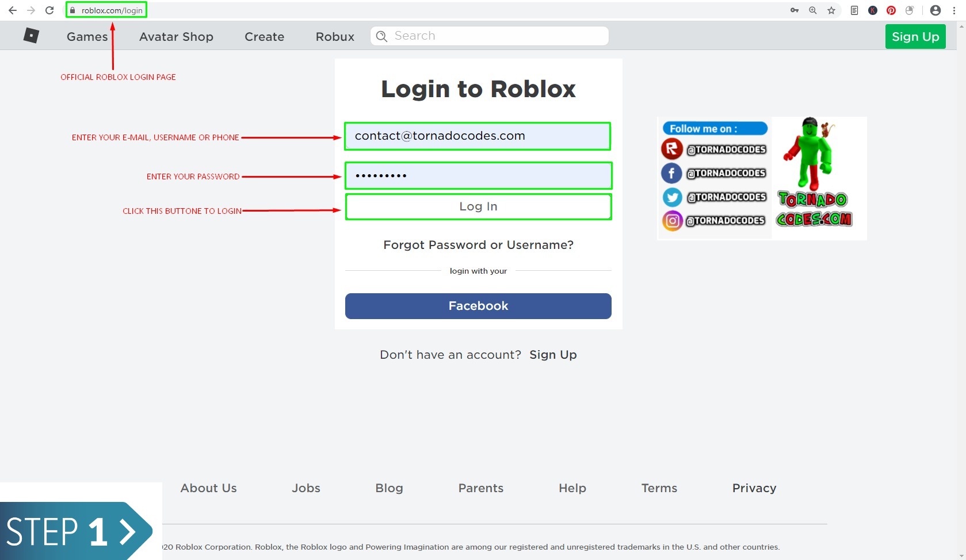Viewport: 966px width, 560px height.
Task: Open the Terms footer link
Action: (x=659, y=488)
